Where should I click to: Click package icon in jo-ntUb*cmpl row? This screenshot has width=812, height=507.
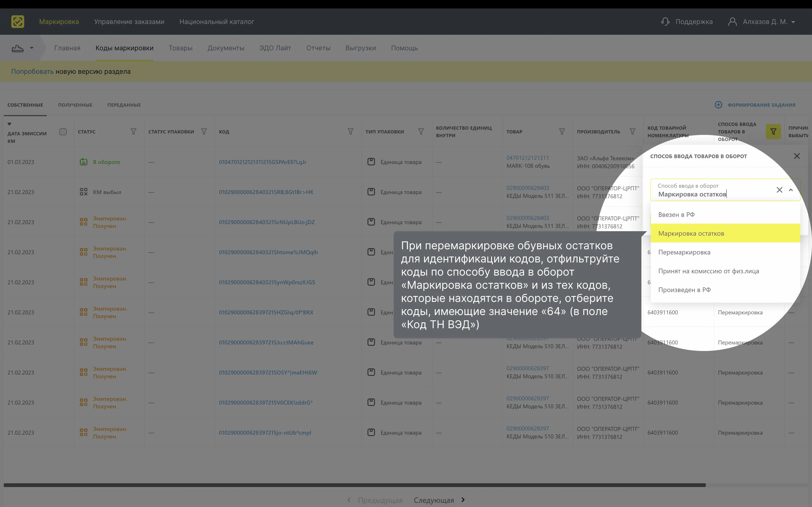(371, 432)
